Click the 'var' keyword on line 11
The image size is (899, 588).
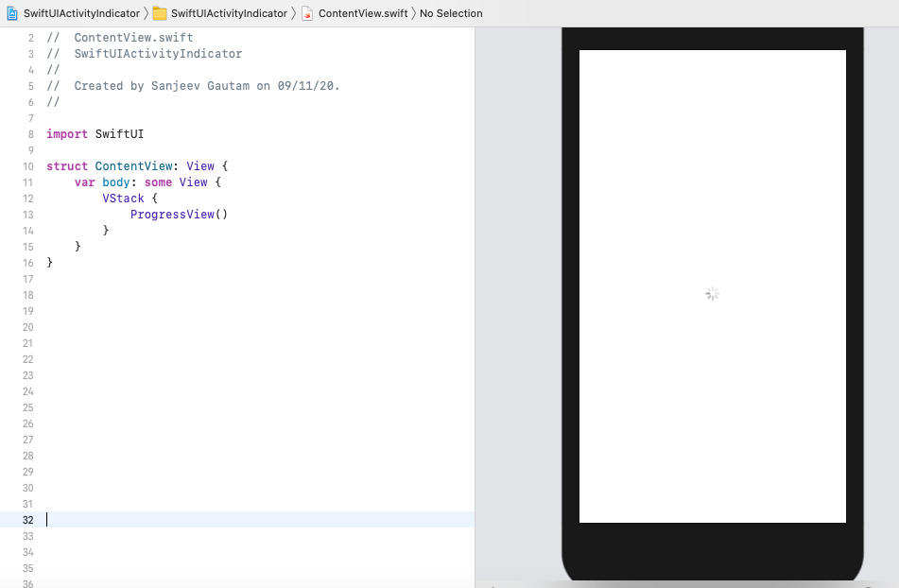[x=84, y=182]
